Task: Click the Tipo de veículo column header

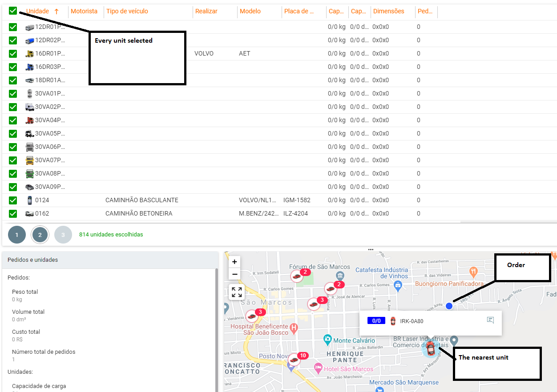Action: 127,11
